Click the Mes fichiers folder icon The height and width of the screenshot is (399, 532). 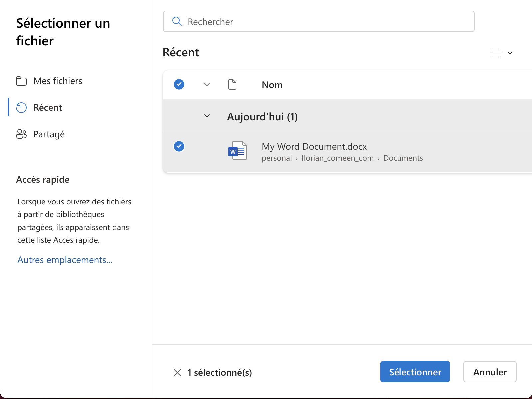tap(21, 81)
